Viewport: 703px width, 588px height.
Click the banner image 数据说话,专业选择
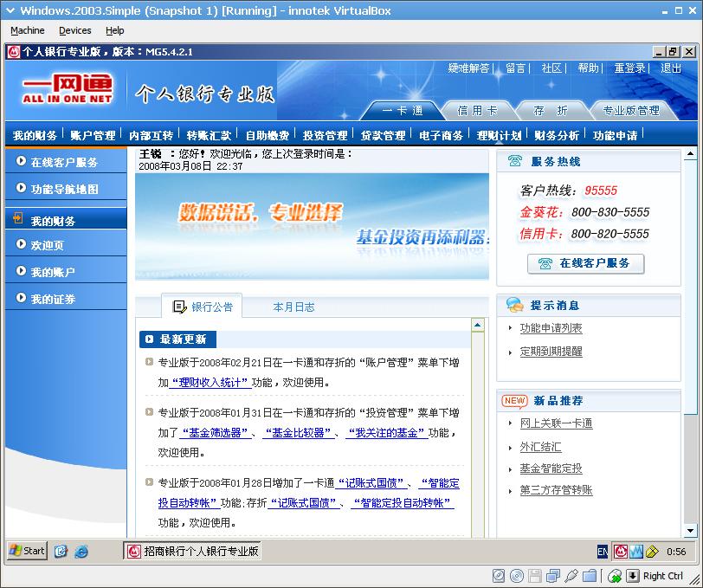(x=312, y=226)
